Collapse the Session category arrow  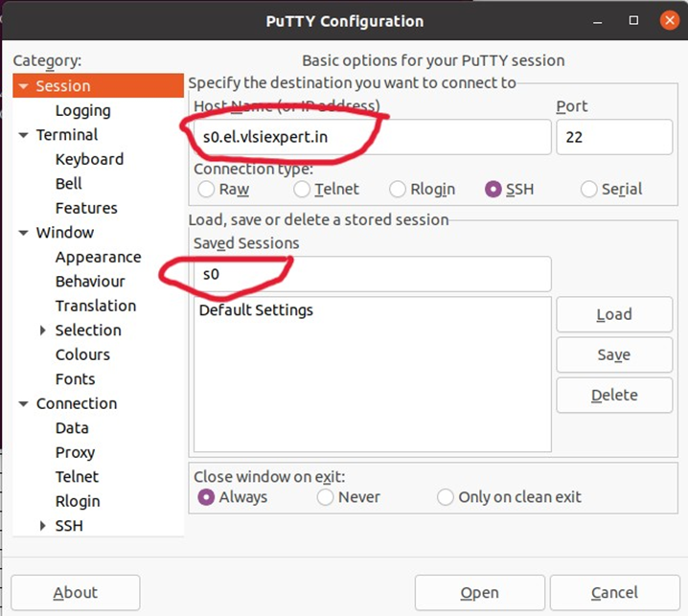coord(24,86)
